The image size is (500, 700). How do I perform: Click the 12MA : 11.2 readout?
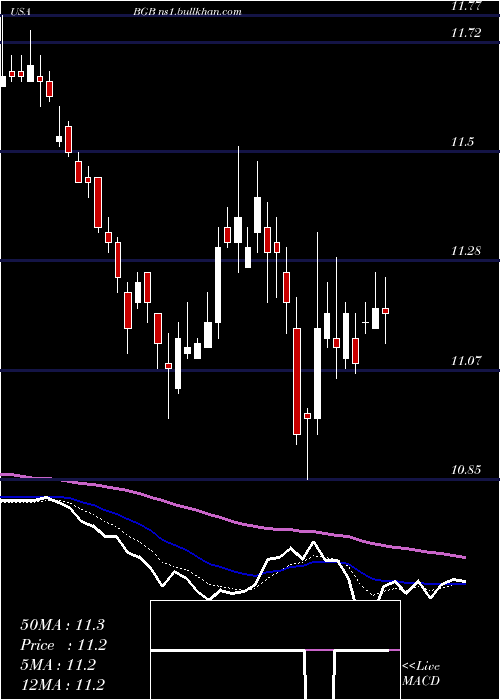point(62,685)
